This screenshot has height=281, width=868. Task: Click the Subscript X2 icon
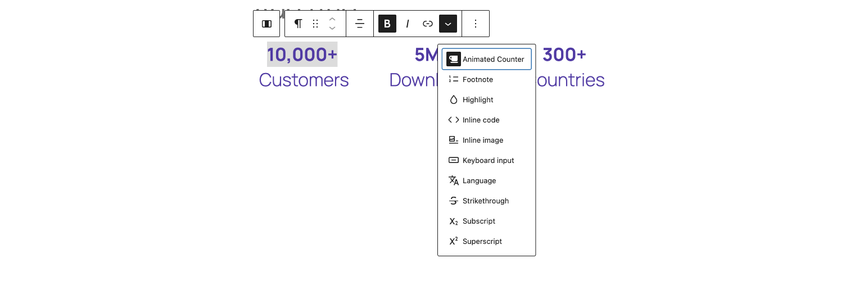coord(454,221)
